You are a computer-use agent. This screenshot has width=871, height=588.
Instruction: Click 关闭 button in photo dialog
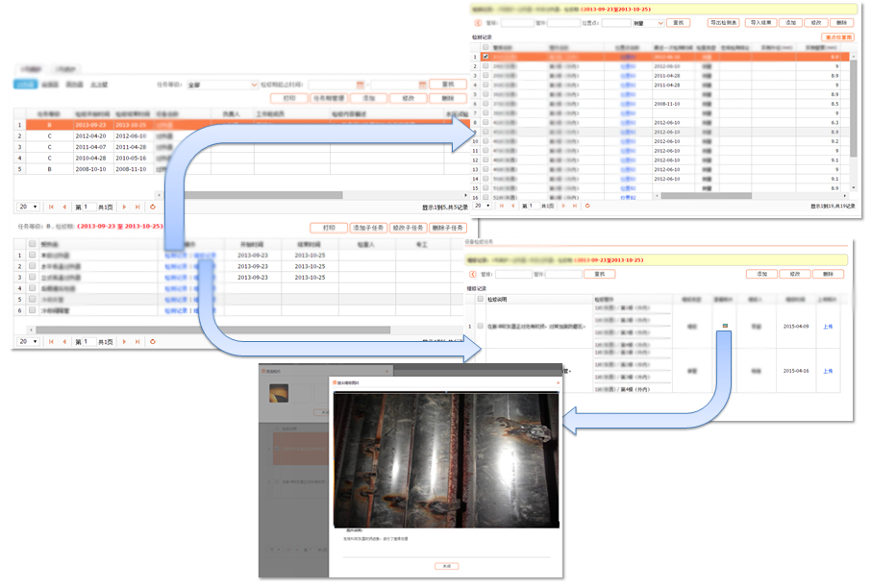pos(447,566)
